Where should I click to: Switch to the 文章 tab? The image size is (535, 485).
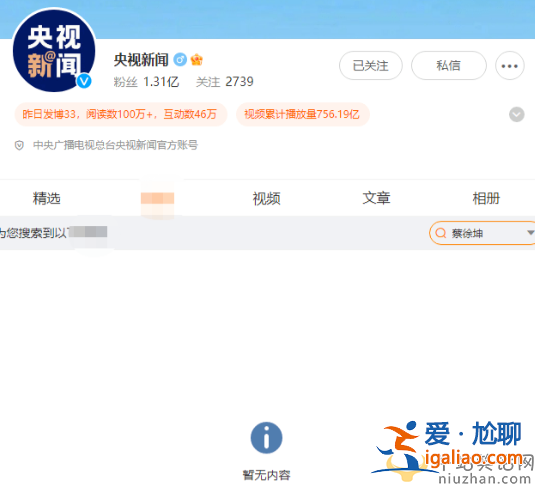pos(376,198)
